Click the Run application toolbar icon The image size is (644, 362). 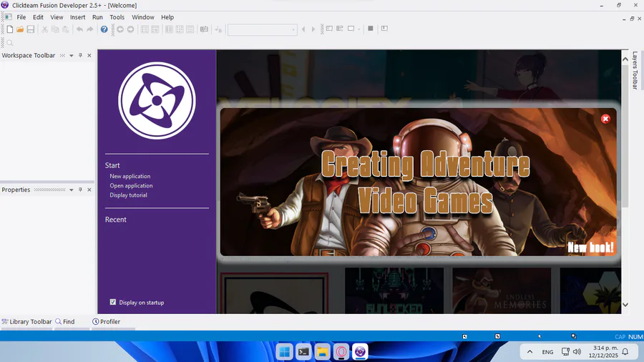click(x=340, y=29)
